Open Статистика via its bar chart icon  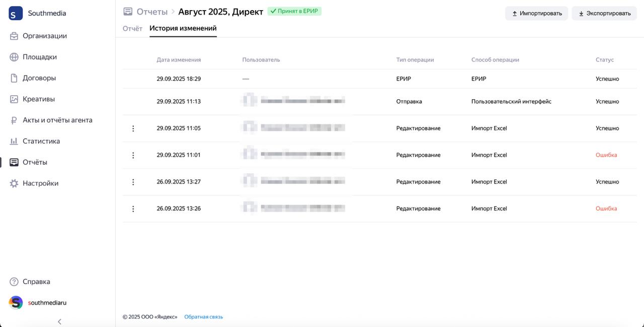pyautogui.click(x=14, y=141)
